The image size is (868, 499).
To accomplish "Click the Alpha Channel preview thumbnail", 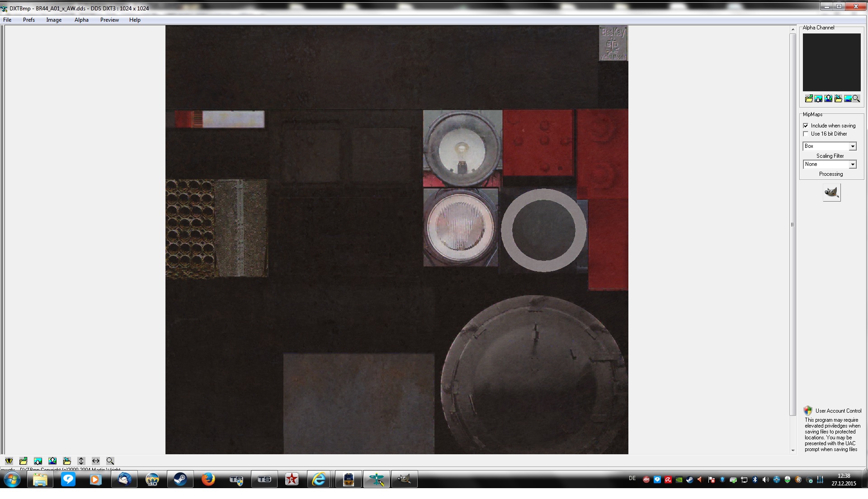I will coord(831,62).
